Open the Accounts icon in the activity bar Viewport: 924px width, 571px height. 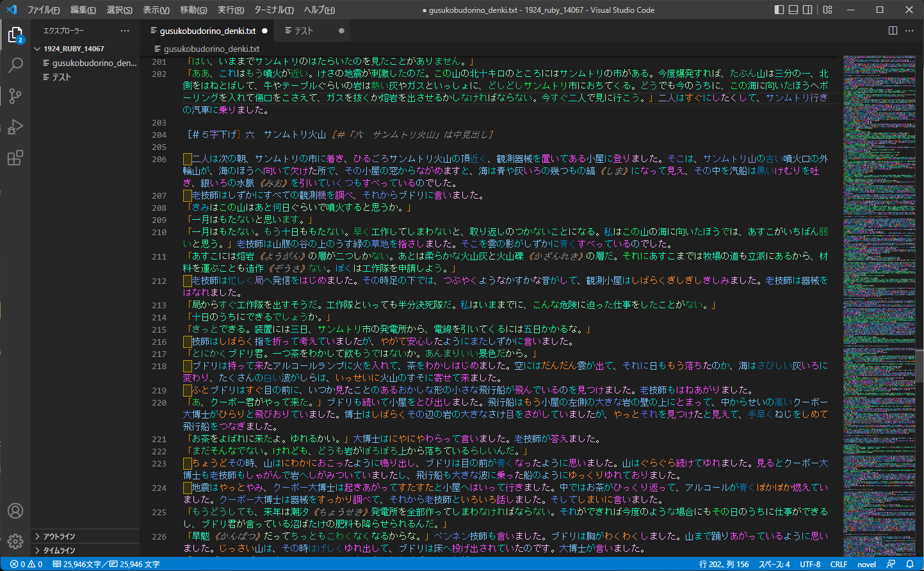(x=15, y=511)
